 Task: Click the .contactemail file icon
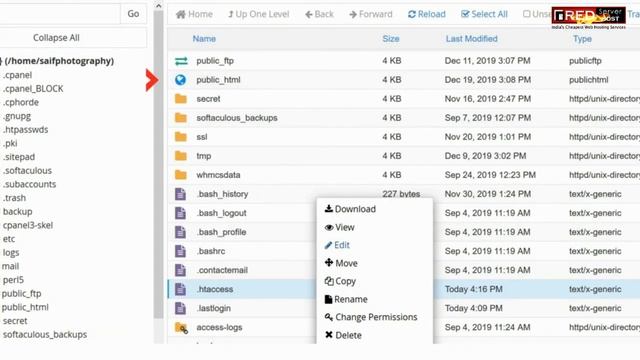tap(180, 270)
